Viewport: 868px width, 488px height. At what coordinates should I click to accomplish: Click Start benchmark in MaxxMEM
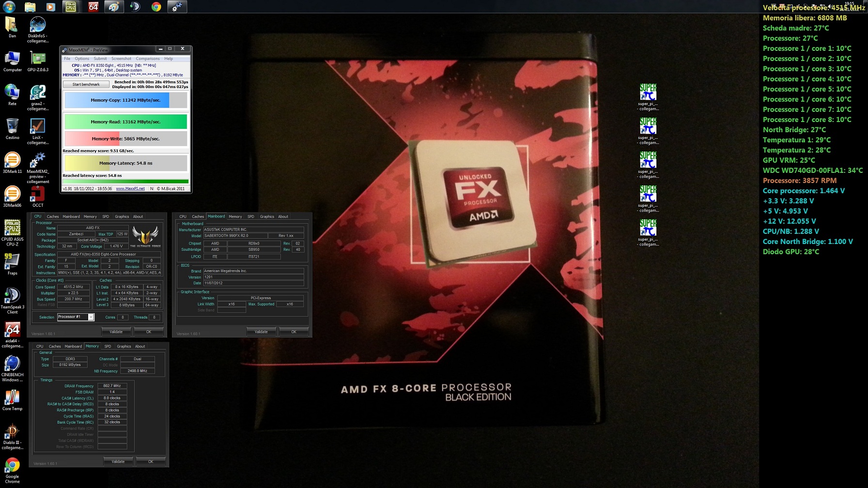[86, 84]
